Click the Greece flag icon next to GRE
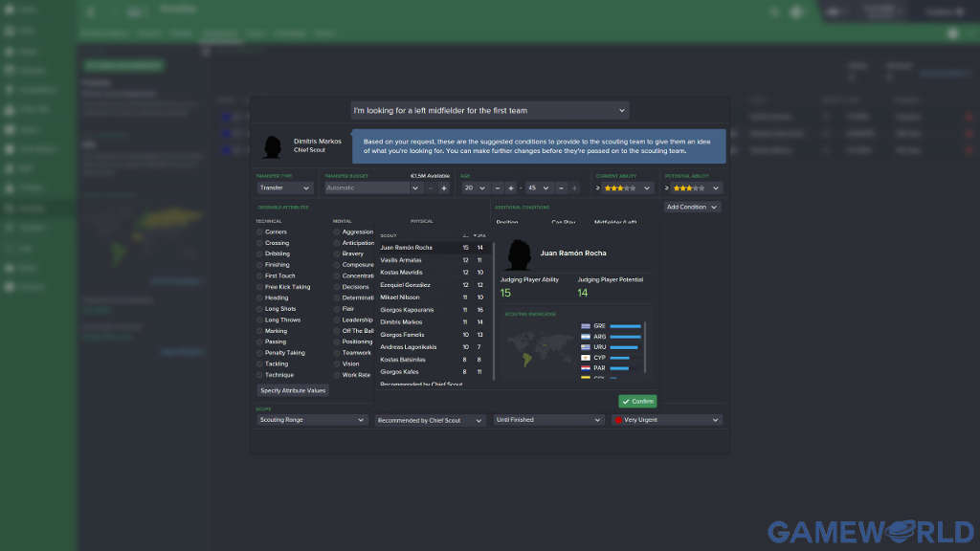 [x=586, y=326]
